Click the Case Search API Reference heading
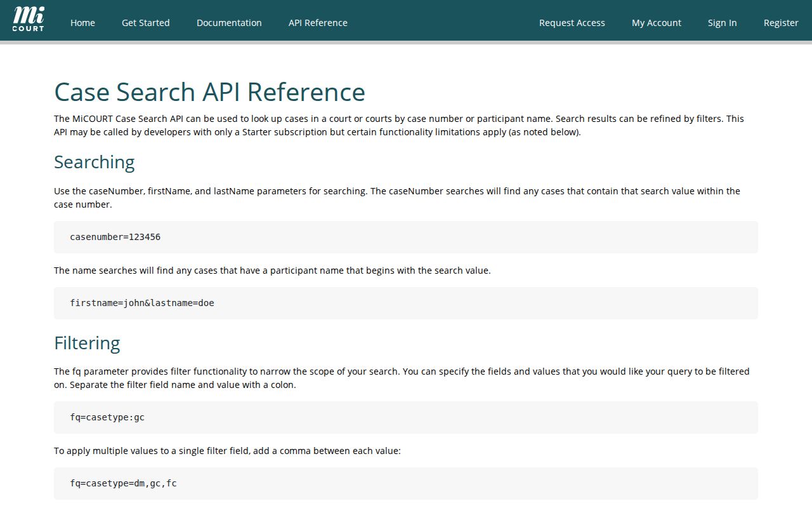The height and width of the screenshot is (508, 812). pos(210,91)
